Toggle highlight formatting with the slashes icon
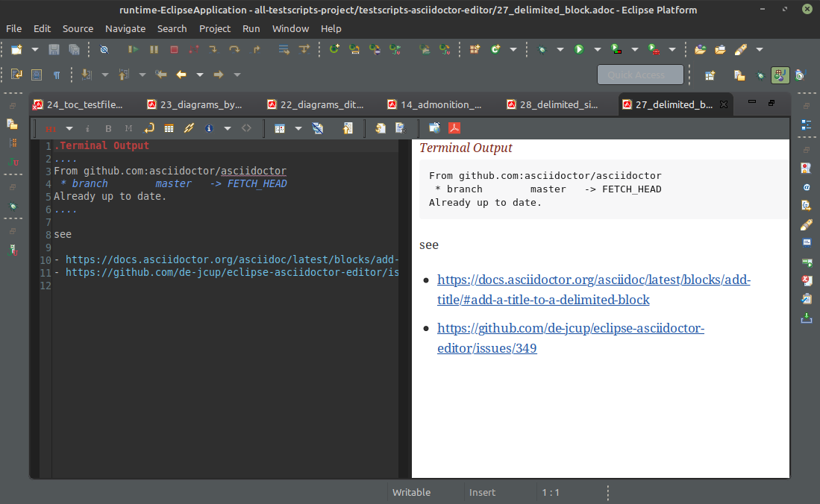Viewport: 820px width, 504px height. 188,128
